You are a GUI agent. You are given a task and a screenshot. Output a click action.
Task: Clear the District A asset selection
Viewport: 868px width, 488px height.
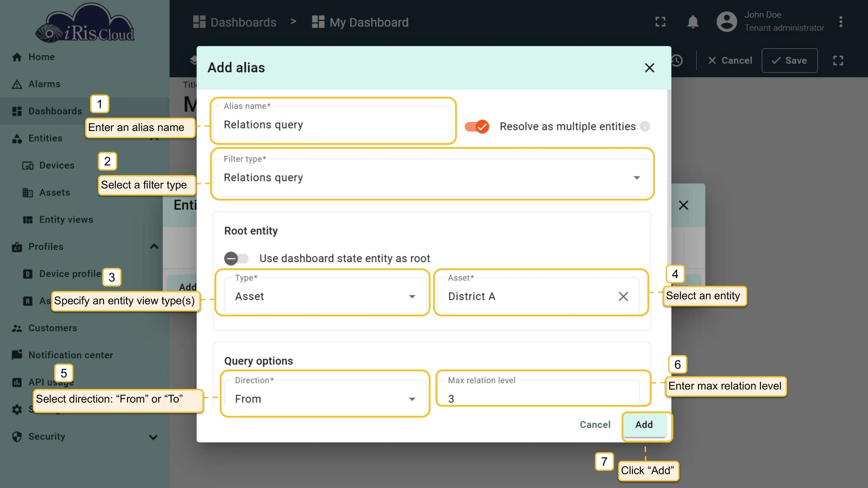[x=623, y=296]
